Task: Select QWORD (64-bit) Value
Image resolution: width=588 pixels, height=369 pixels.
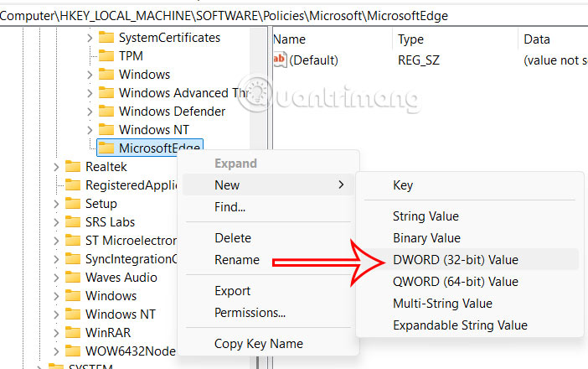Action: click(x=470, y=282)
